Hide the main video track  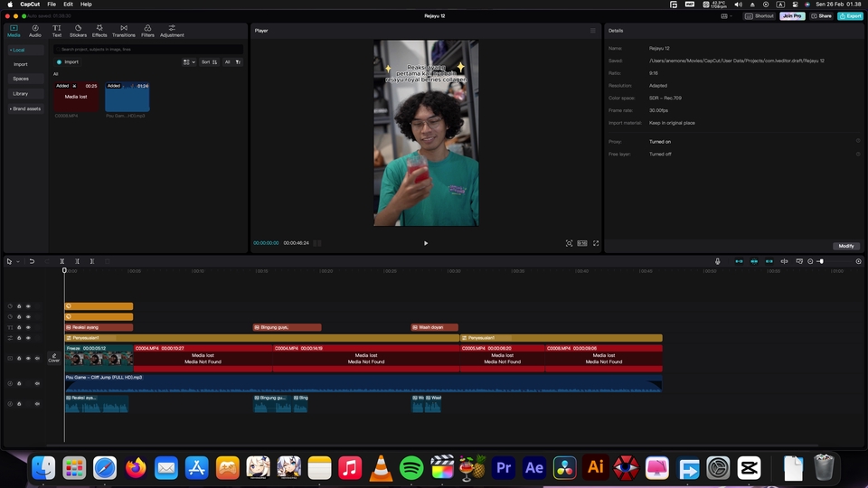pos(28,358)
